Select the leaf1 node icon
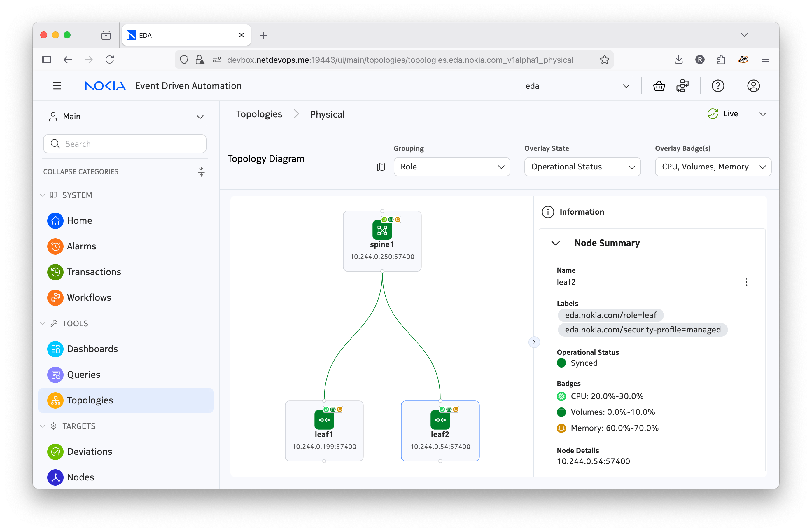Image resolution: width=812 pixels, height=532 pixels. pyautogui.click(x=324, y=420)
